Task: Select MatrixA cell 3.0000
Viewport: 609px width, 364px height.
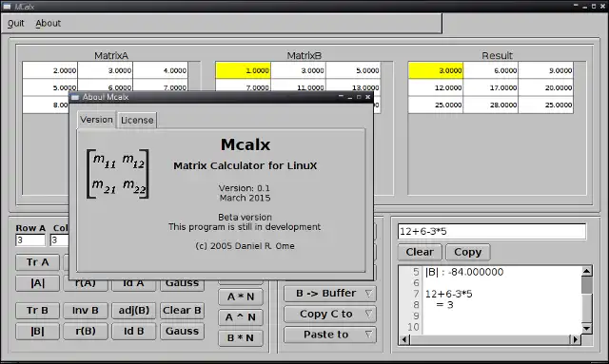Action: pos(106,70)
